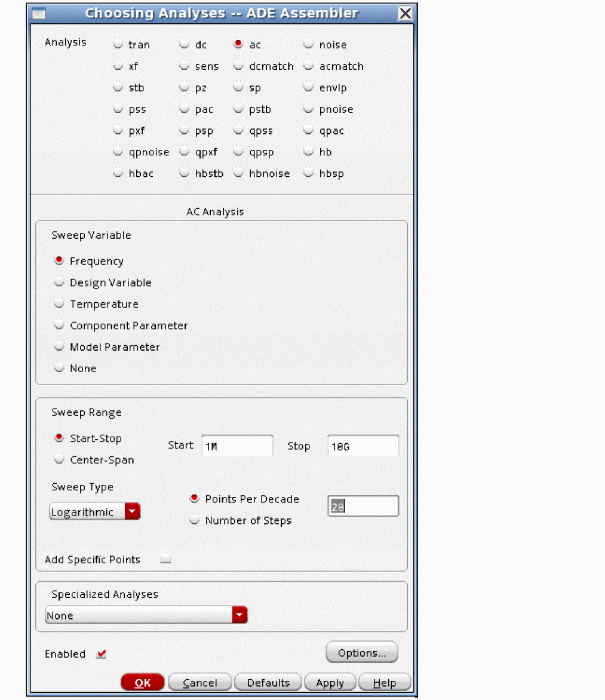The width and height of the screenshot is (605, 700).
Task: Choose the hbac analysis option
Action: click(118, 173)
